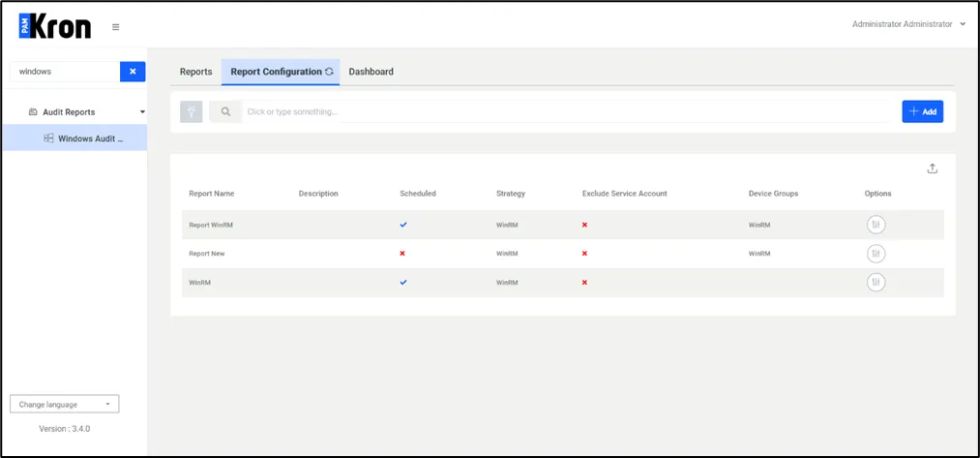Toggle the hamburger menu icon
The width and height of the screenshot is (980, 458).
click(116, 27)
